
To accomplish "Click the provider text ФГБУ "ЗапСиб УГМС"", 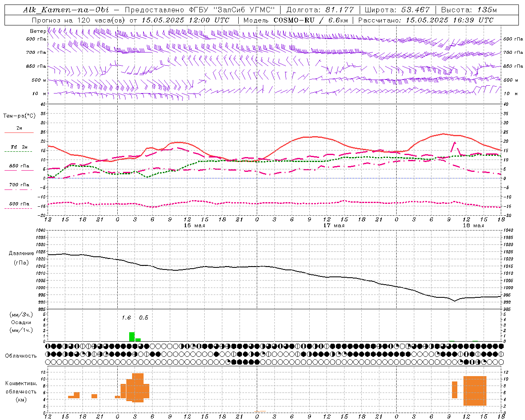I will point(232,10).
